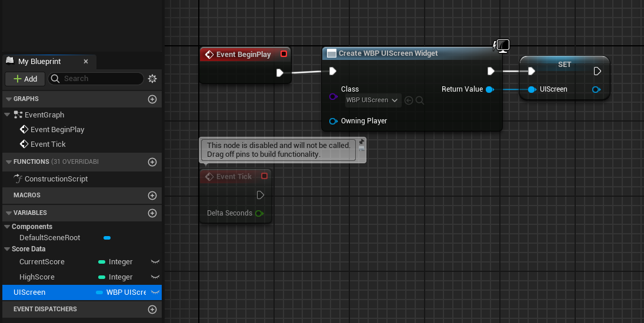Click SET node UIScreen input pin
This screenshot has width=644, height=323.
(532, 89)
